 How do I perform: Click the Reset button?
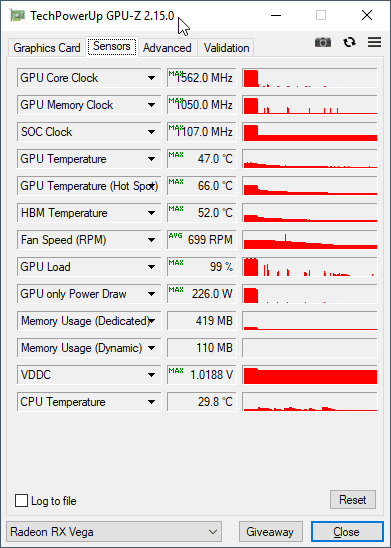coord(353,500)
